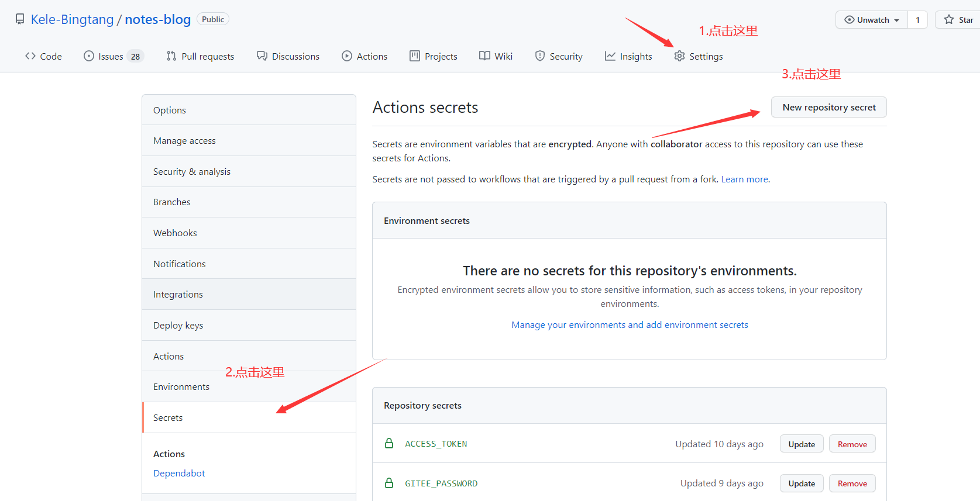The height and width of the screenshot is (501, 980).
Task: Click the Projects board icon
Action: (415, 56)
